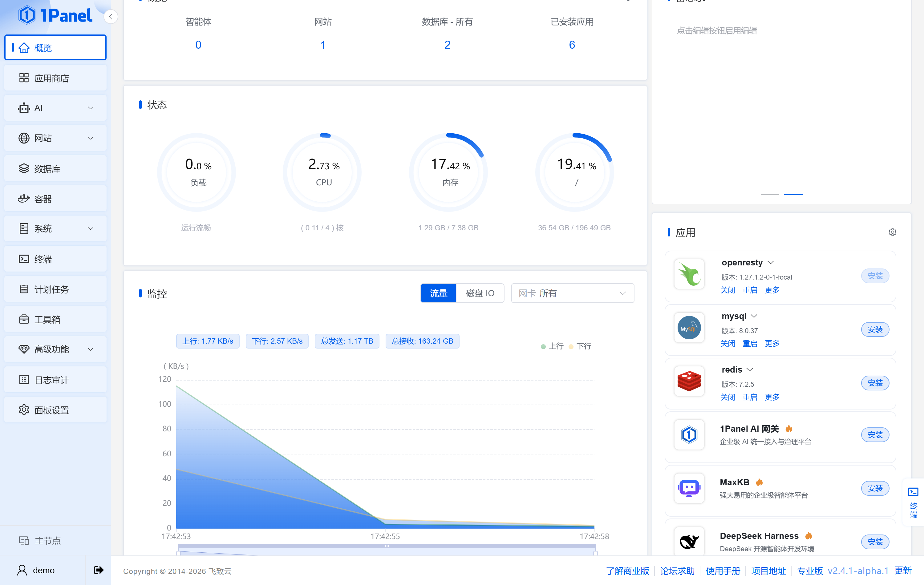The image size is (924, 585).
Task: Open the apps settings gear icon
Action: point(893,232)
